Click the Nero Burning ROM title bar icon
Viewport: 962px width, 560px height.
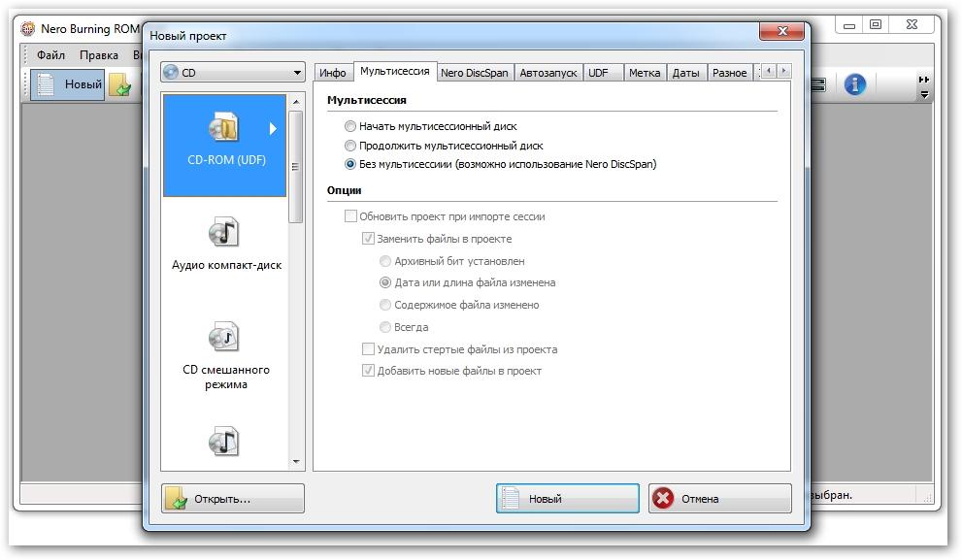point(27,29)
